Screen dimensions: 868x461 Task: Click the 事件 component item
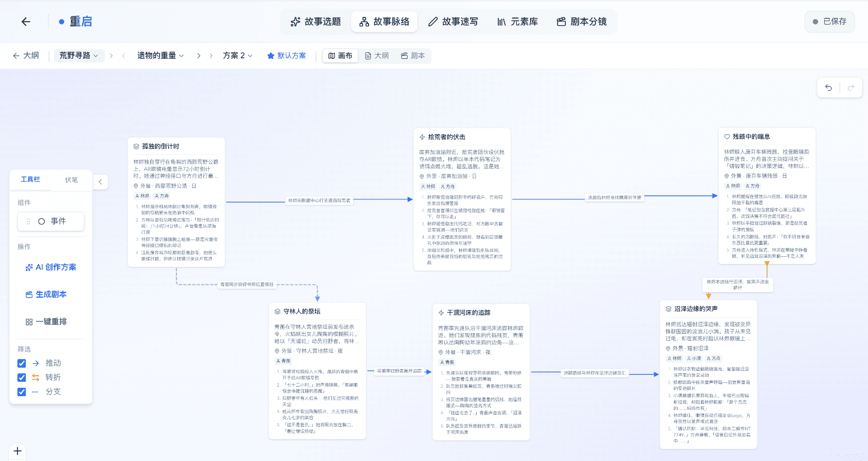pos(51,221)
